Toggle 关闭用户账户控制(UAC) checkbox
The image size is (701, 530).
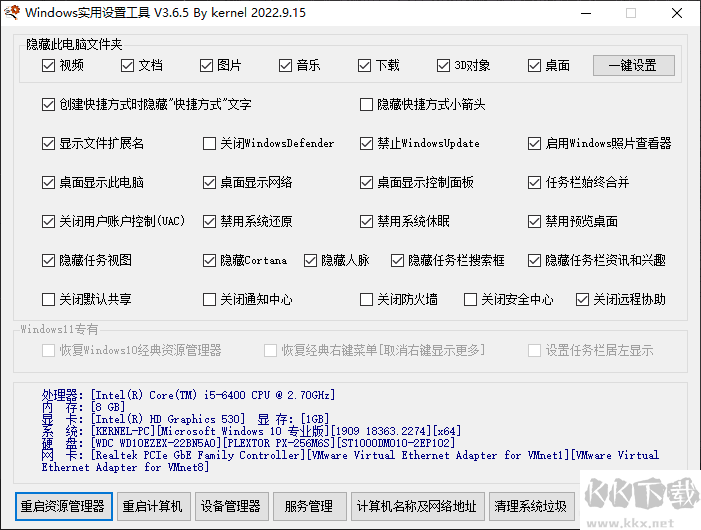click(48, 221)
